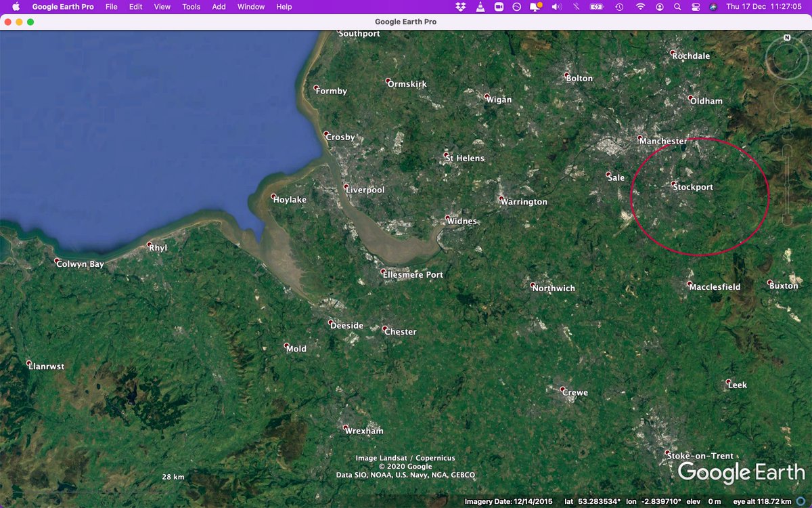Open the Window menu
The width and height of the screenshot is (812, 508).
click(250, 7)
